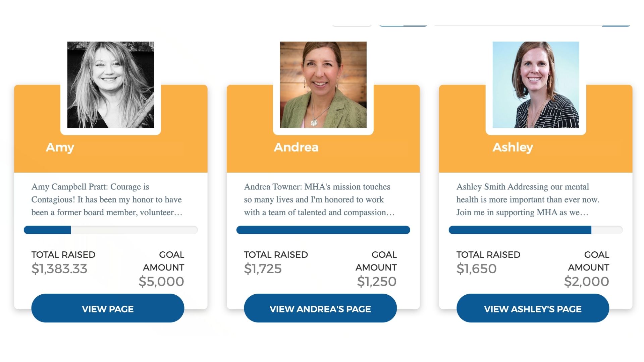Click the VIEW PAGE button under Amy's card
The width and height of the screenshot is (644, 362).
[107, 309]
